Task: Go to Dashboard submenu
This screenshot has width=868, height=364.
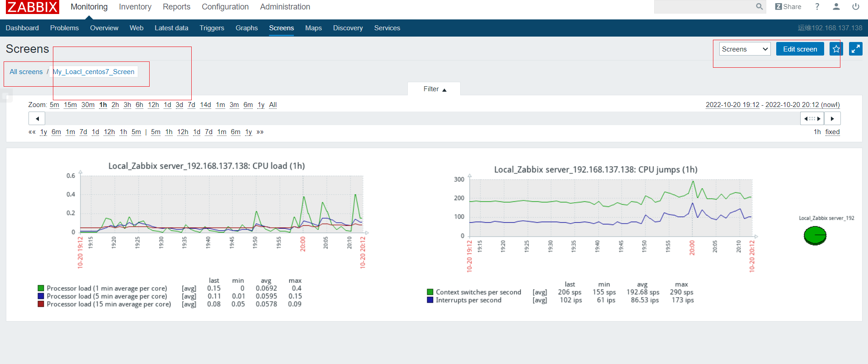Action: (22, 28)
